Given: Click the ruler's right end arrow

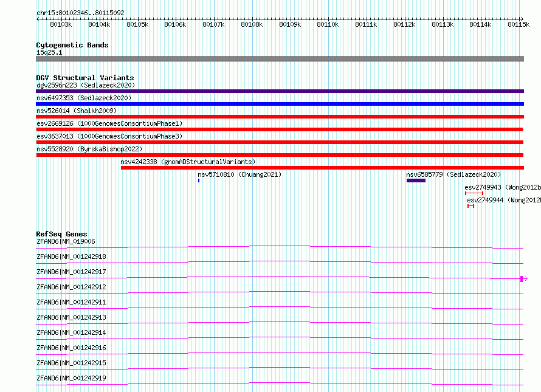Looking at the screenshot, I should [522, 19].
